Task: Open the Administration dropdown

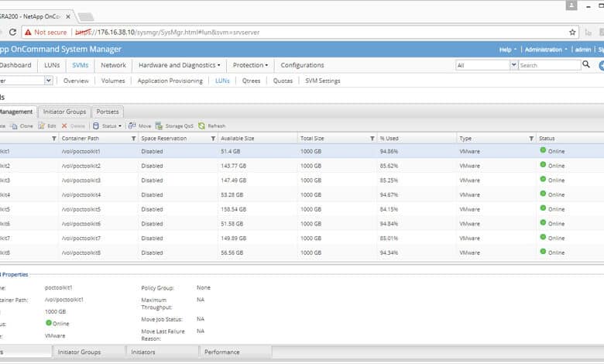Action: pos(546,50)
